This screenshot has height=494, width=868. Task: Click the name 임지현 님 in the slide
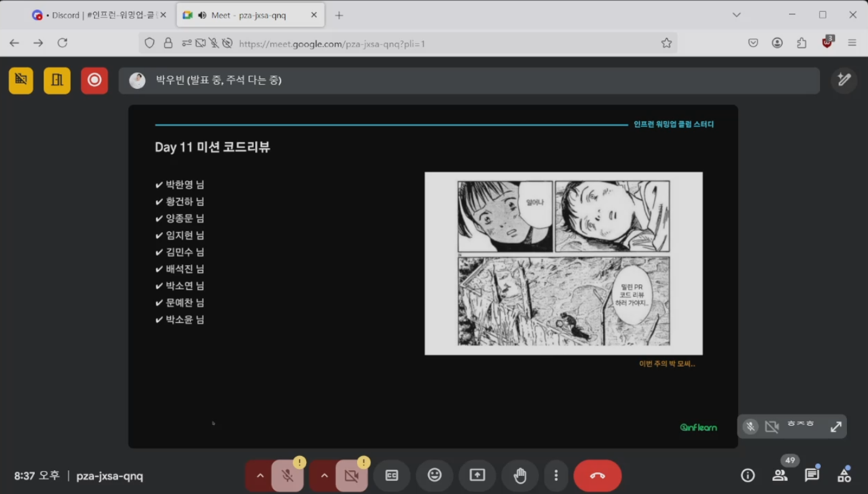coord(185,235)
